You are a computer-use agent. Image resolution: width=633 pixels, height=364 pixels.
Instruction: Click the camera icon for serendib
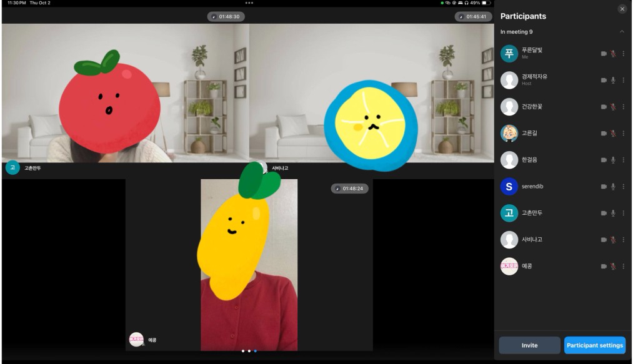click(x=604, y=187)
